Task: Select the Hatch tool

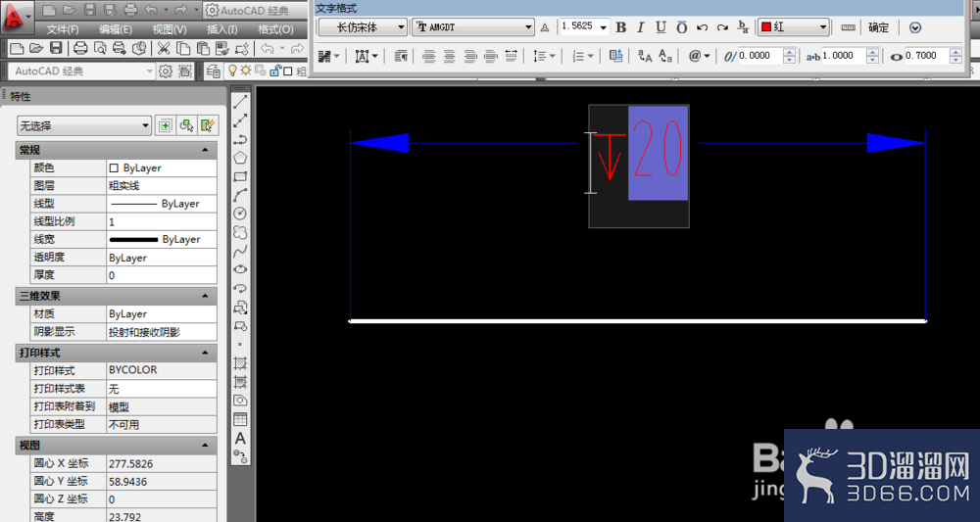Action: click(x=241, y=362)
